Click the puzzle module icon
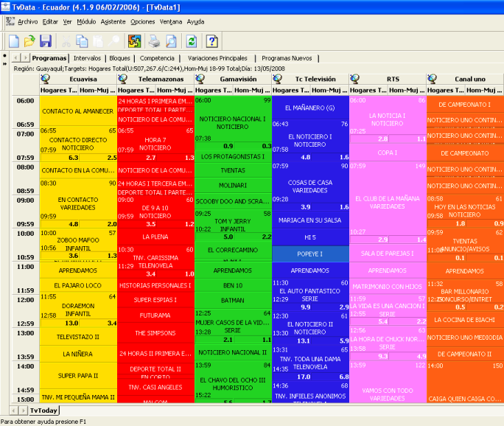This screenshot has height=426, width=504. 134,41
